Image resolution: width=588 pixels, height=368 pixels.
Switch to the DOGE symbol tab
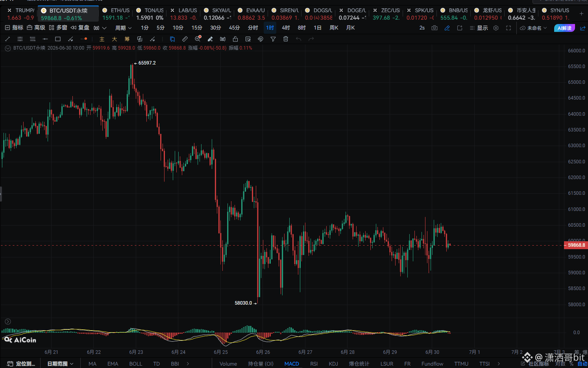pos(353,14)
